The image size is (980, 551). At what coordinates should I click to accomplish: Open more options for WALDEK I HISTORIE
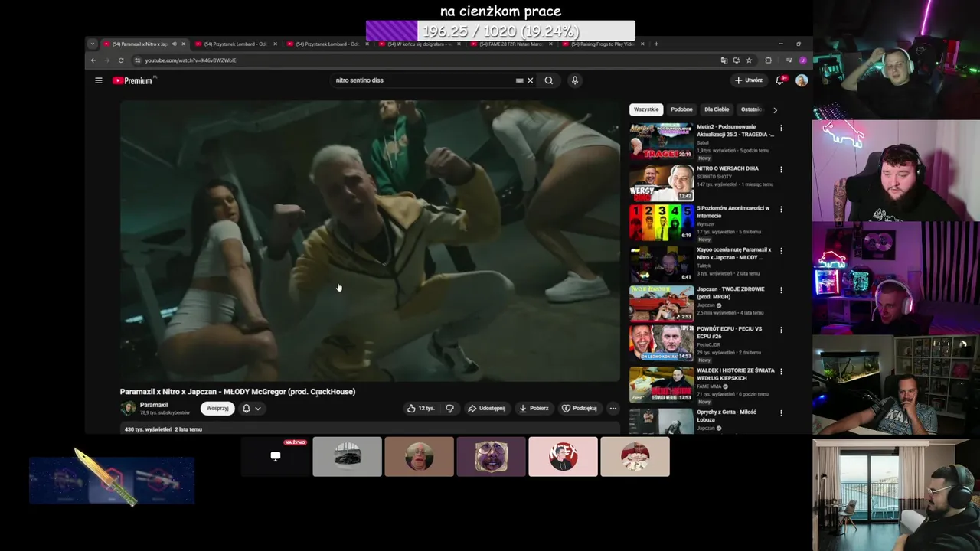(781, 371)
